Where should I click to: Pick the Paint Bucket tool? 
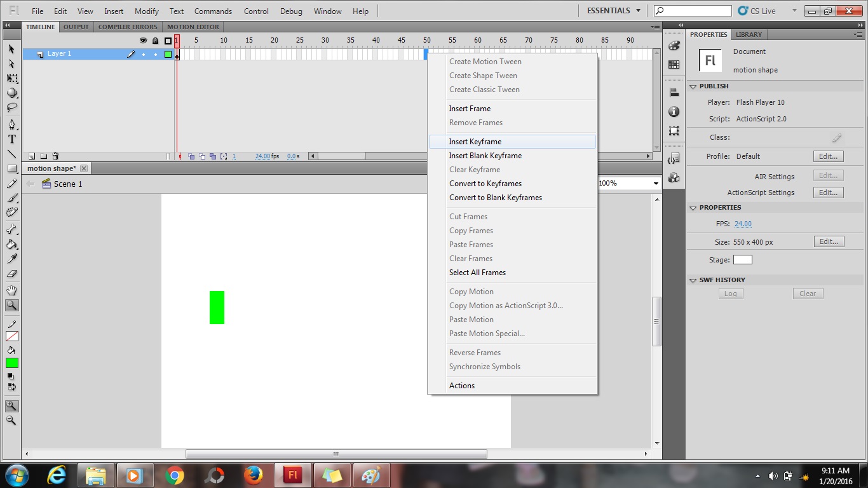tap(11, 243)
